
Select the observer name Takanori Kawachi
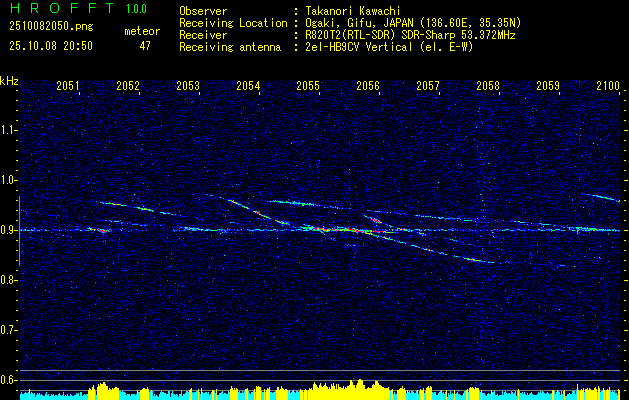tap(352, 11)
